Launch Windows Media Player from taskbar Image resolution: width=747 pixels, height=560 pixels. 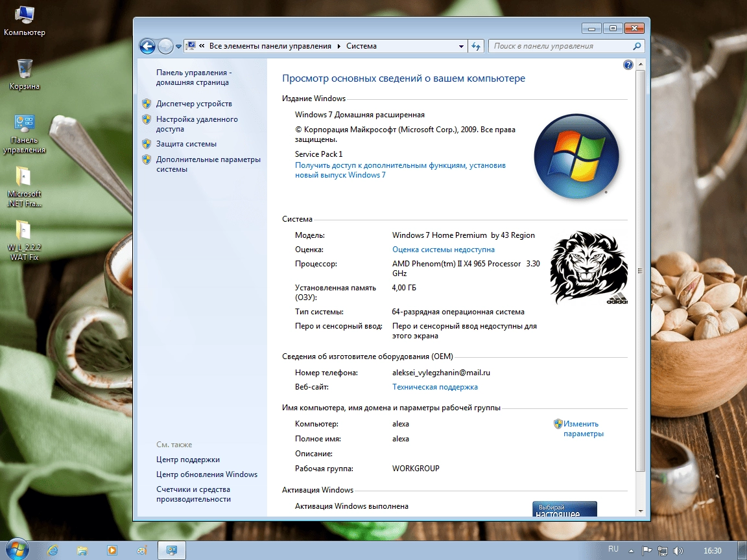pos(112,550)
